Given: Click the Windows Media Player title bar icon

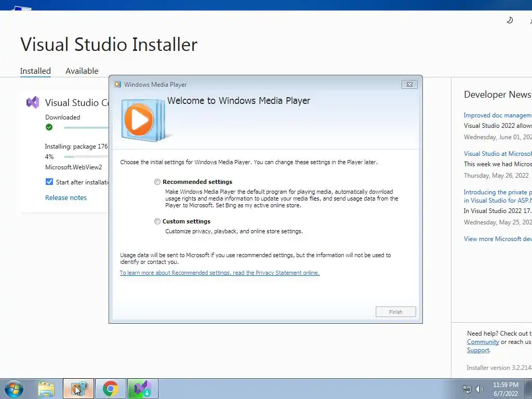Looking at the screenshot, I should (x=118, y=85).
